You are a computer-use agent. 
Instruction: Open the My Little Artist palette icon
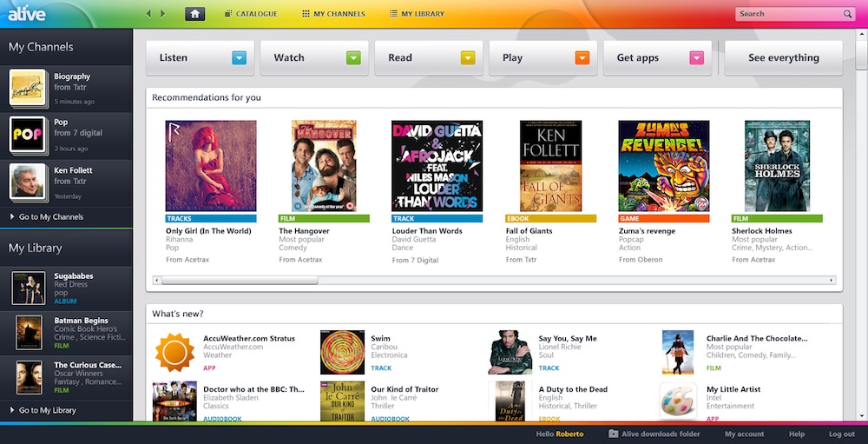[678, 401]
